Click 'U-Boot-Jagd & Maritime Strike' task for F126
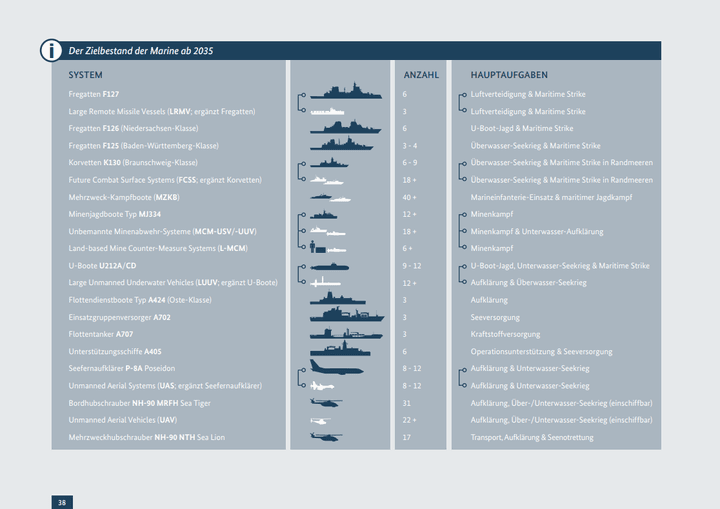This screenshot has width=720, height=509. (x=522, y=129)
